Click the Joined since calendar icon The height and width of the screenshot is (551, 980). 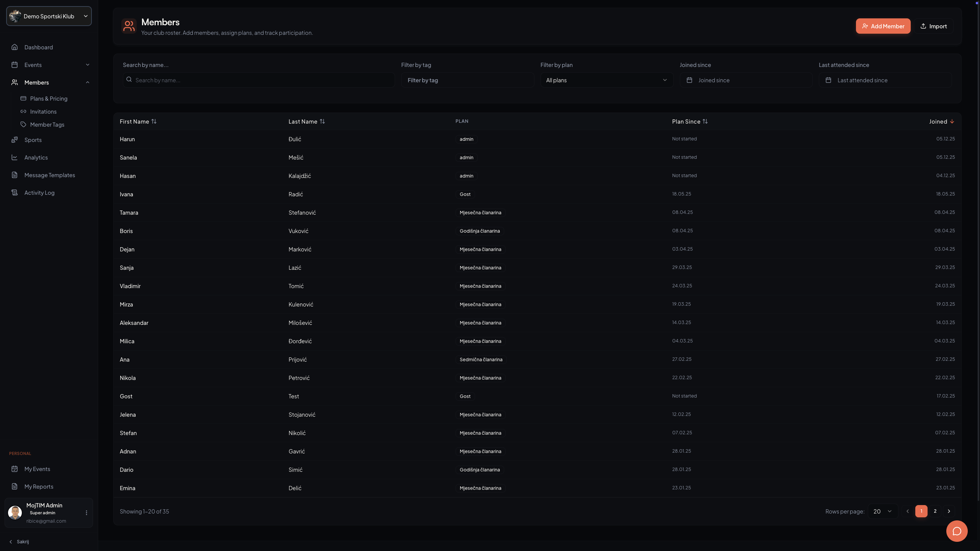click(689, 80)
